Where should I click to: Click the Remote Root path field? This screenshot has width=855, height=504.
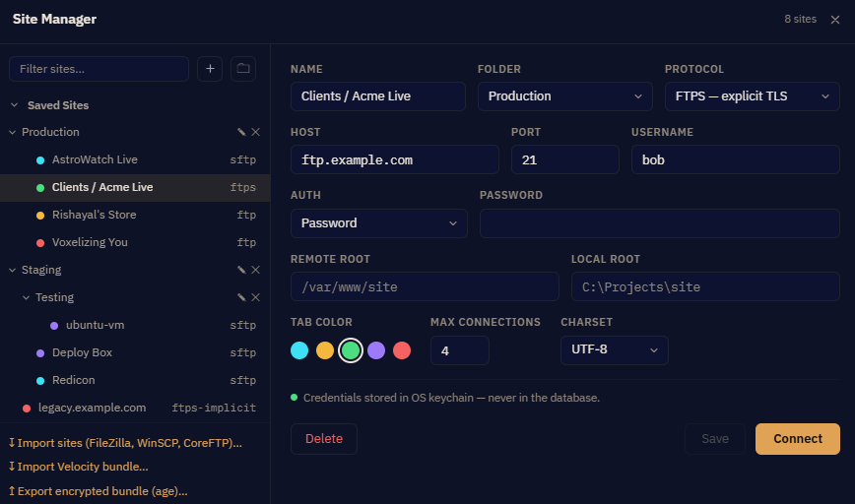point(425,286)
